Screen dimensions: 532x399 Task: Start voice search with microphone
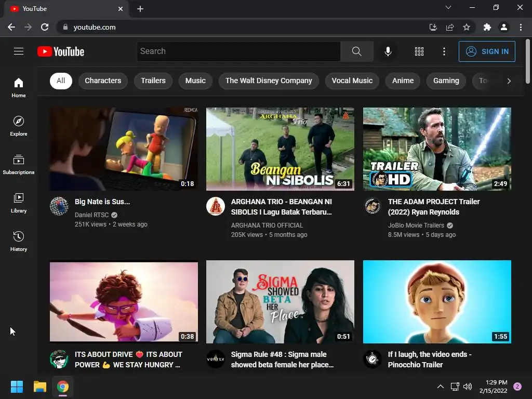(x=388, y=51)
